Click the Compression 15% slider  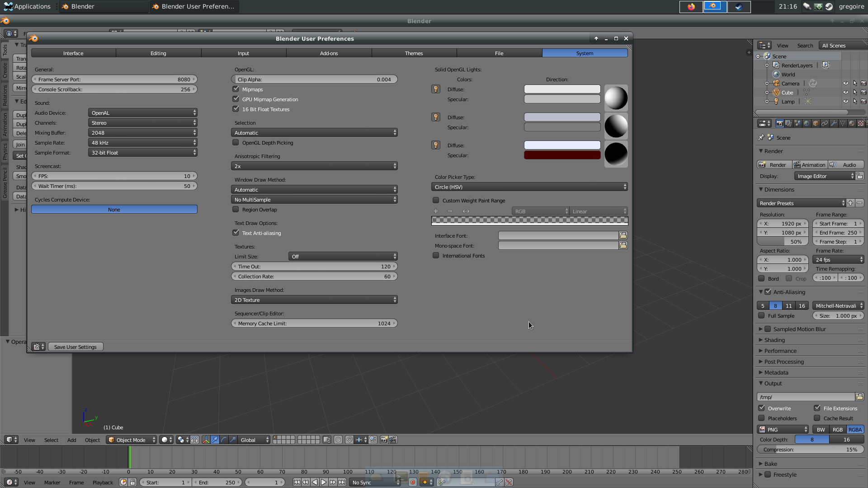(x=810, y=449)
